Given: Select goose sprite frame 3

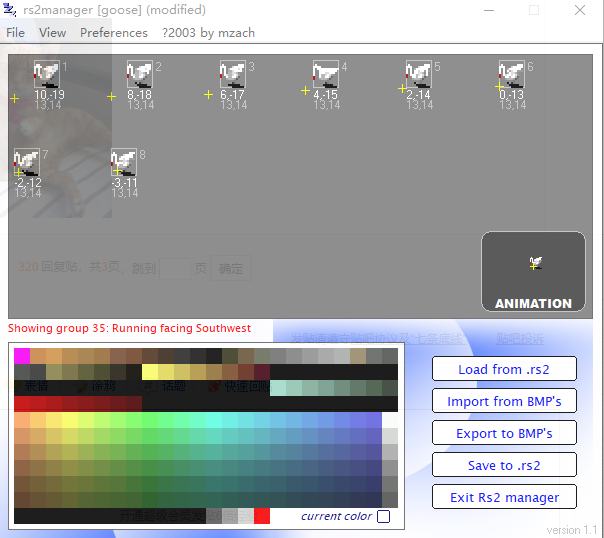Looking at the screenshot, I should (x=233, y=74).
